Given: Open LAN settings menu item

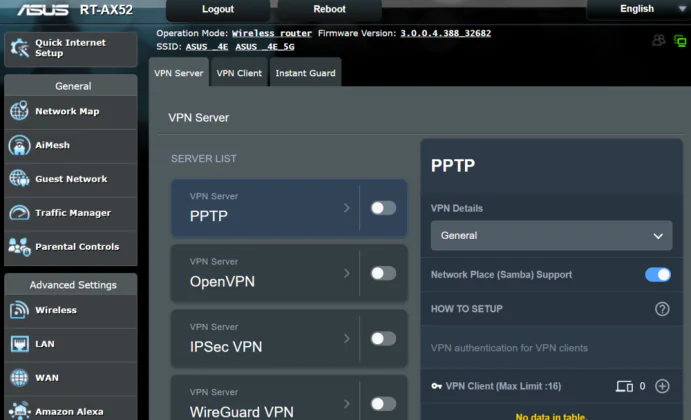Looking at the screenshot, I should coord(71,345).
